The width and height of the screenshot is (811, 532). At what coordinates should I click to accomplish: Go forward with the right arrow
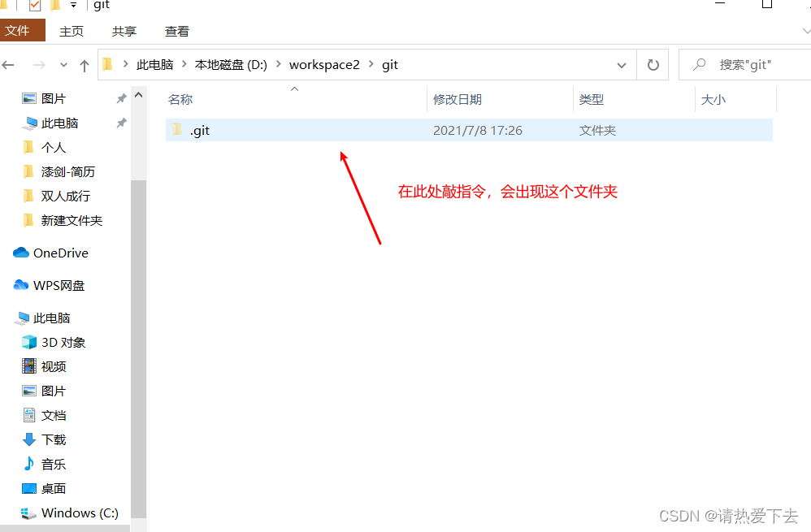click(39, 65)
